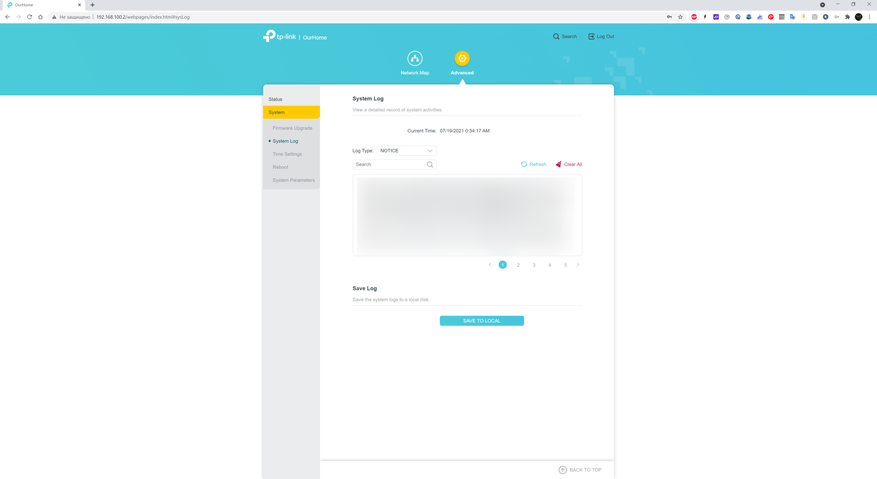Open the Network Map icon
The height and width of the screenshot is (479, 877).
click(x=415, y=59)
